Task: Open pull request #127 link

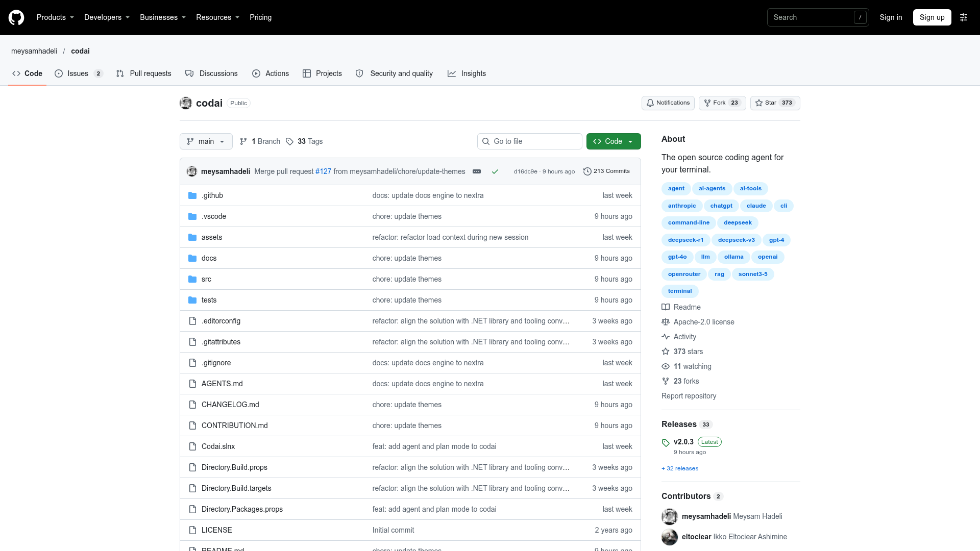Action: click(x=323, y=171)
